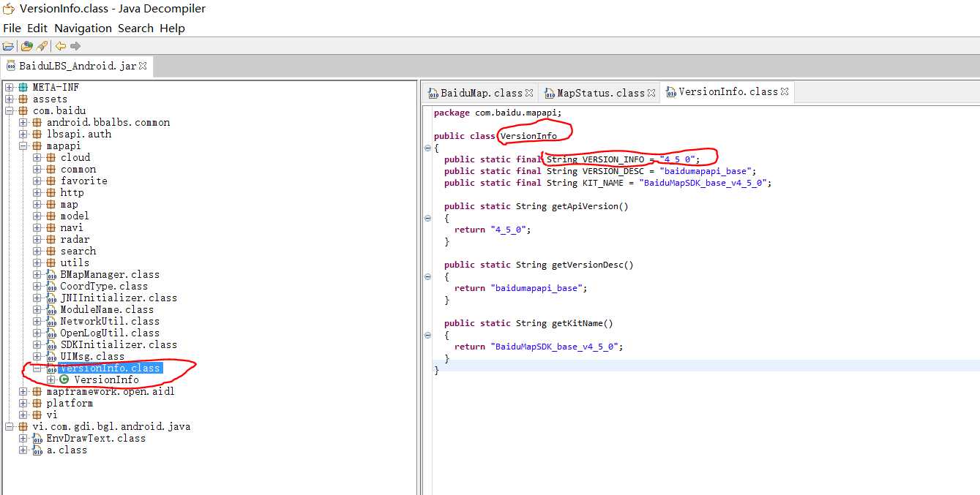Switch to the MapStatus.class tab
Image resolution: width=980 pixels, height=495 pixels.
pyautogui.click(x=601, y=93)
